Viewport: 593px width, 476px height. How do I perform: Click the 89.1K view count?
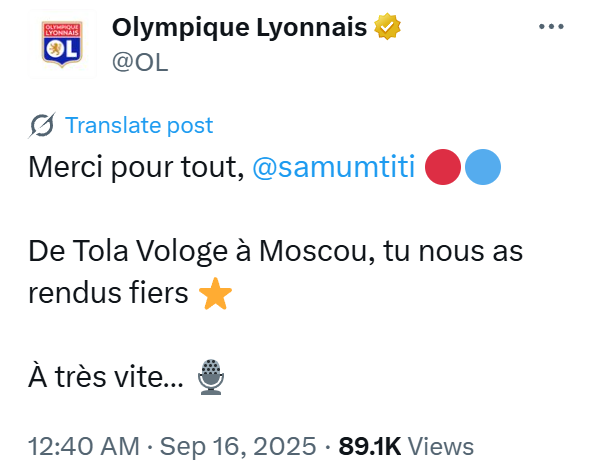[369, 447]
